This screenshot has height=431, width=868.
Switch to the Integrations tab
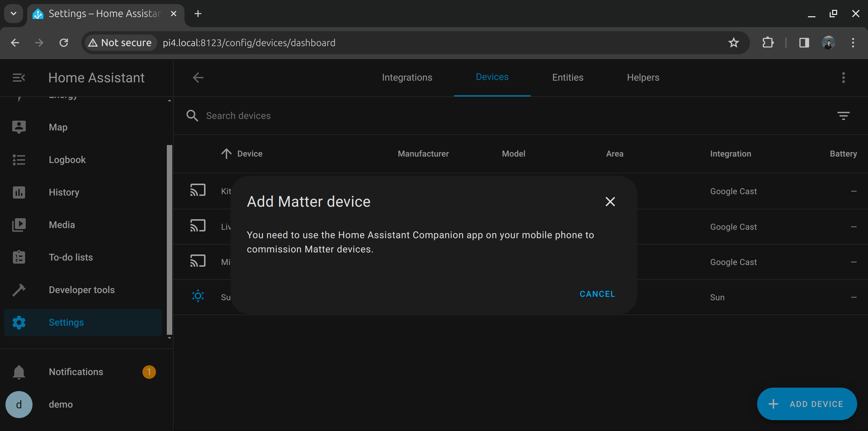(x=407, y=77)
